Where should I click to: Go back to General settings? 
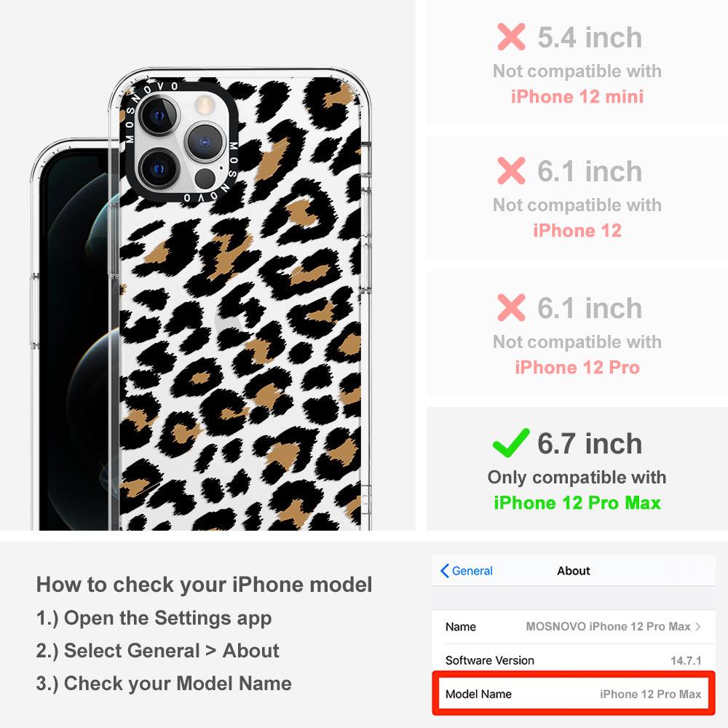(x=467, y=571)
